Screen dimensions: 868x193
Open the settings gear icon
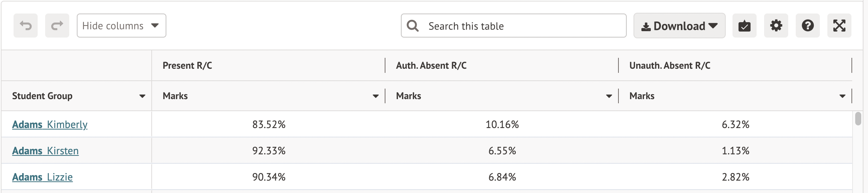[776, 26]
